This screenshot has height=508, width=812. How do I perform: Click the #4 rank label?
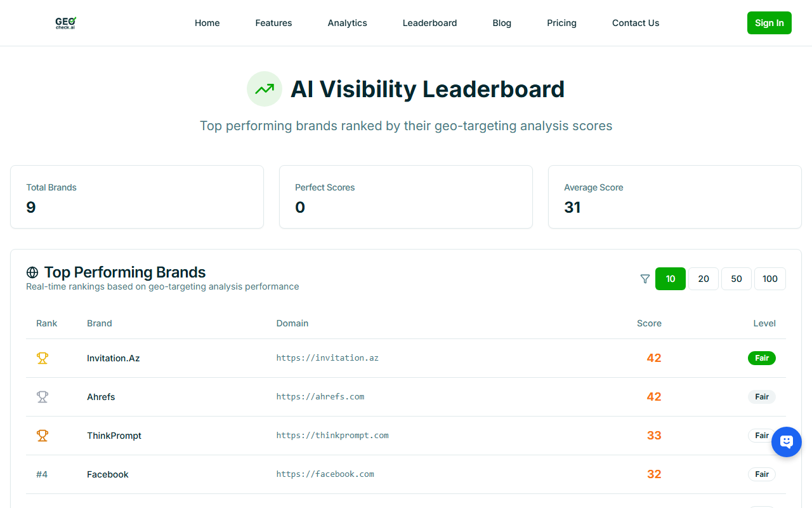point(42,474)
